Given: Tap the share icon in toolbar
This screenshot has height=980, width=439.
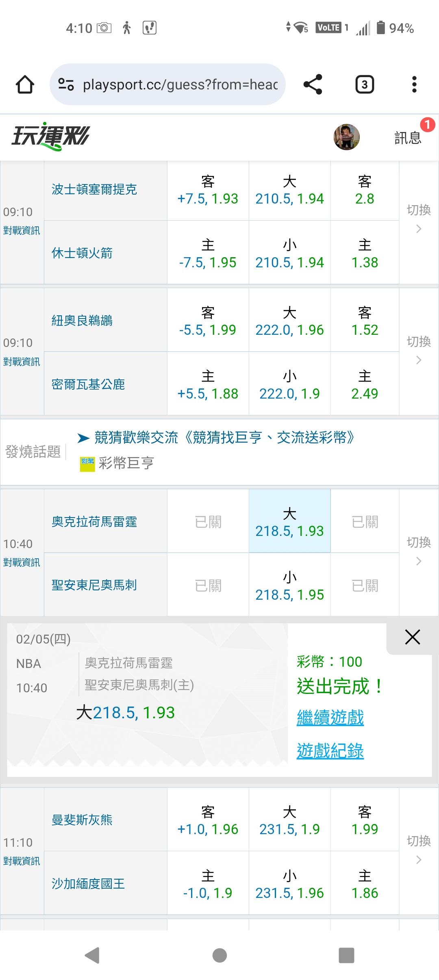Looking at the screenshot, I should [313, 85].
